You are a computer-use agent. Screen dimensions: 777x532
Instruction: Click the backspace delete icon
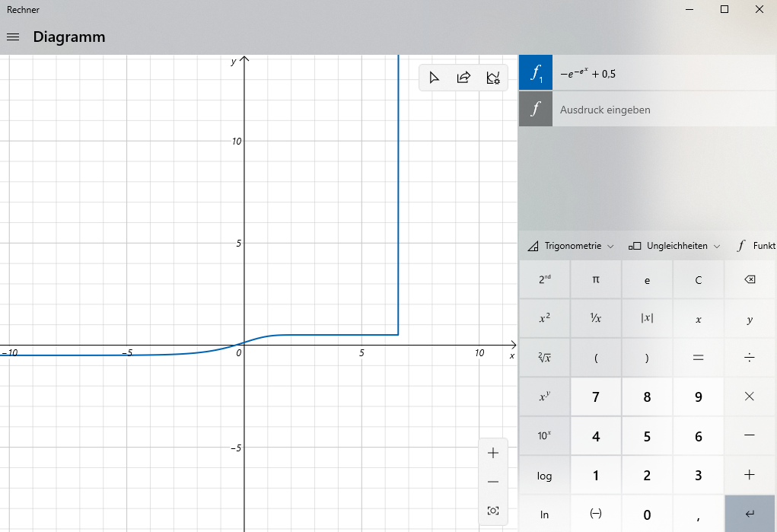[x=750, y=279]
